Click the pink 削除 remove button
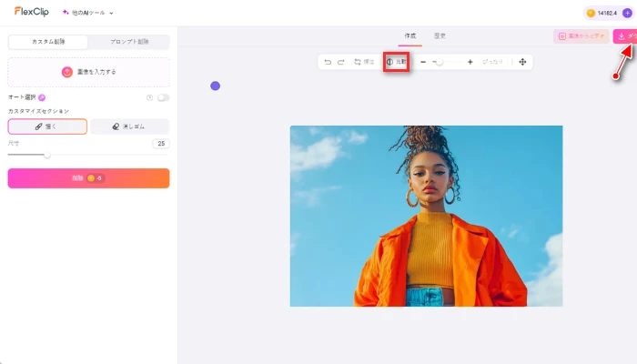 coord(88,178)
